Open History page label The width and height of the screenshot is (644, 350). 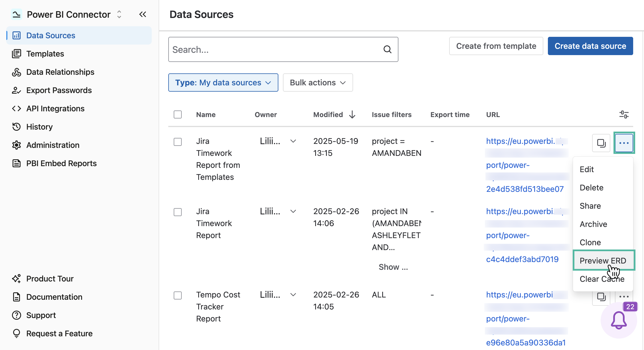tap(39, 127)
